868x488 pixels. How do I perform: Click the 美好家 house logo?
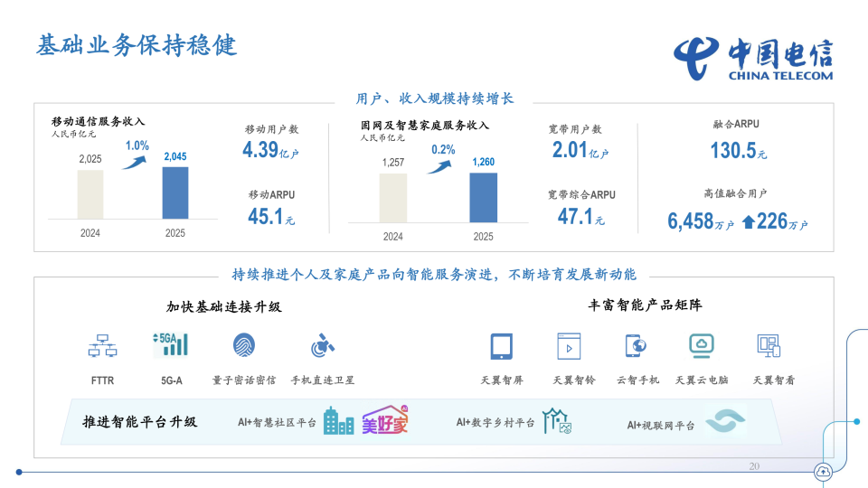(385, 420)
